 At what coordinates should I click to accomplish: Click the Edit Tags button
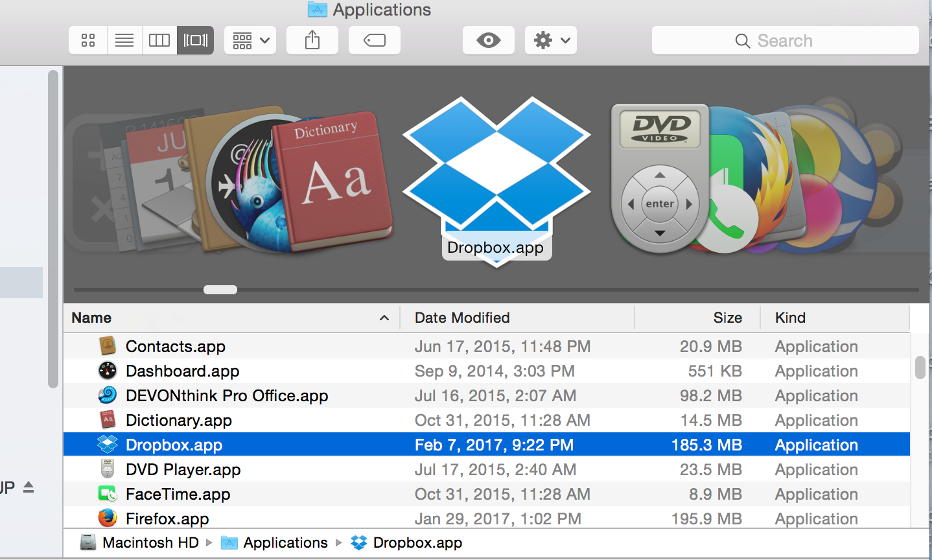pos(375,40)
